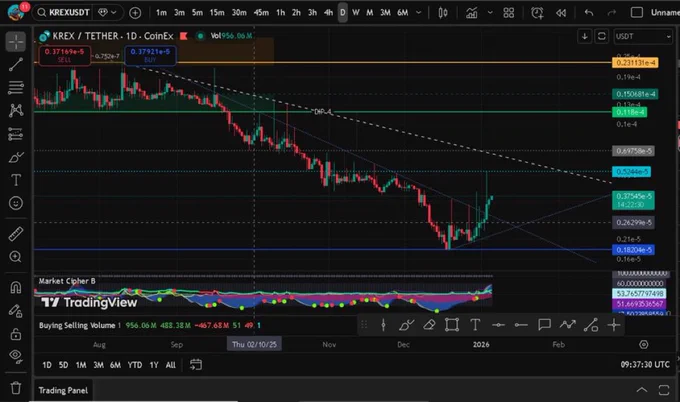Click the refresh button beside USDT
Viewport: 680px width, 402px height.
602,36
